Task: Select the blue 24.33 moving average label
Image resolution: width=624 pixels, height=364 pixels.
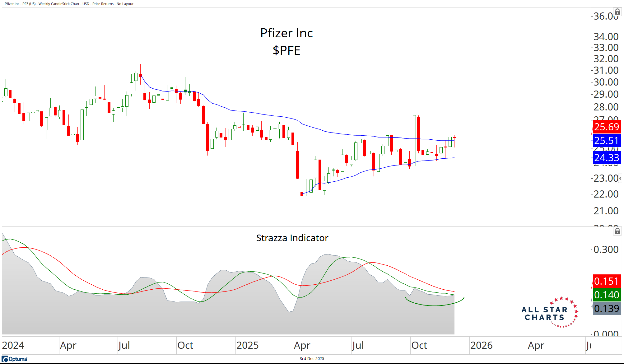Action: [x=606, y=158]
